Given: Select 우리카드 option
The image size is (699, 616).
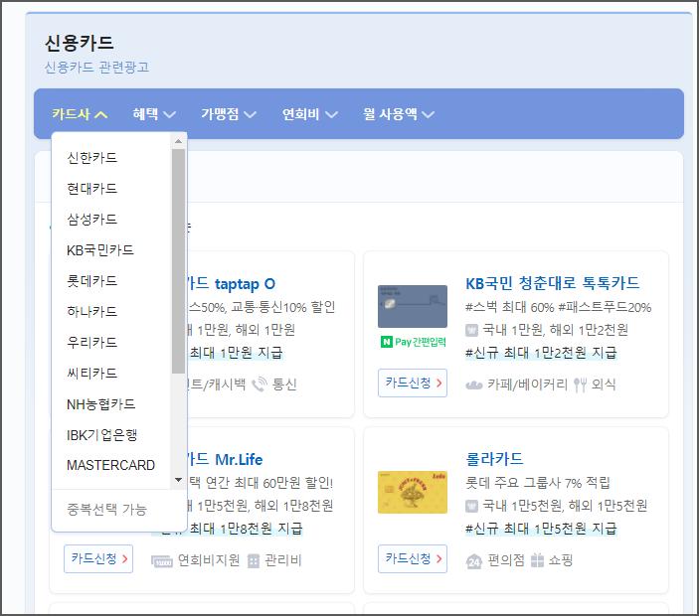Looking at the screenshot, I should tap(91, 342).
